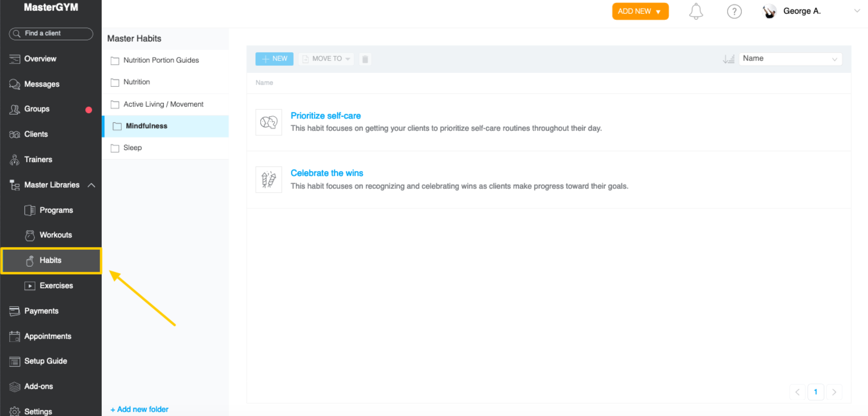Click the Settings gear icon
Image resolution: width=868 pixels, height=416 pixels.
click(x=15, y=411)
